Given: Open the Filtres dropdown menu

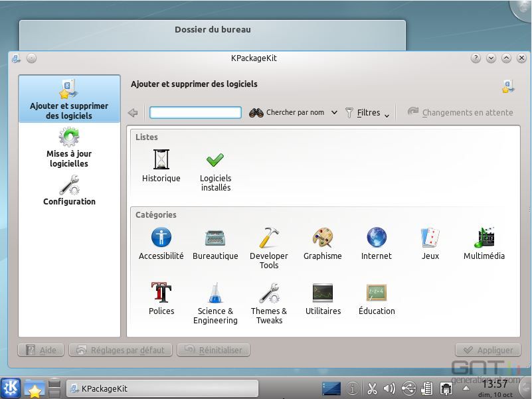Looking at the screenshot, I should (367, 113).
